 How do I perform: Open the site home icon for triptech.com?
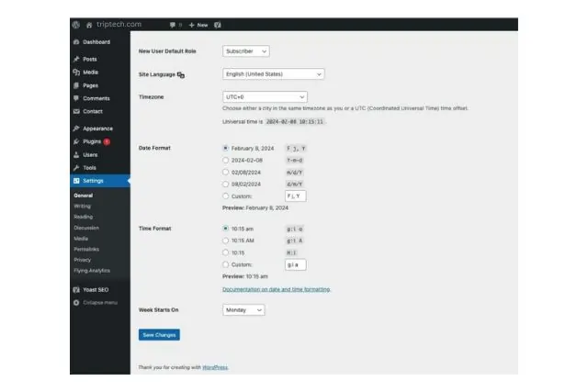pos(89,25)
